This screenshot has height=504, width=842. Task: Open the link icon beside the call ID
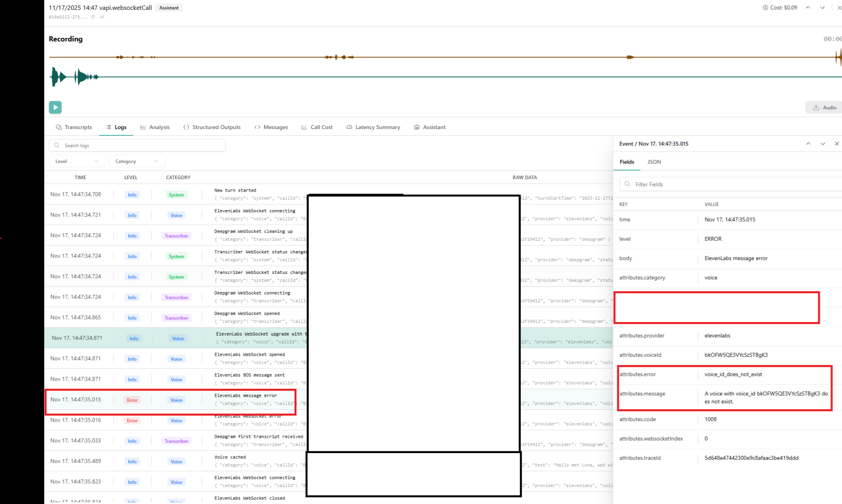(102, 17)
